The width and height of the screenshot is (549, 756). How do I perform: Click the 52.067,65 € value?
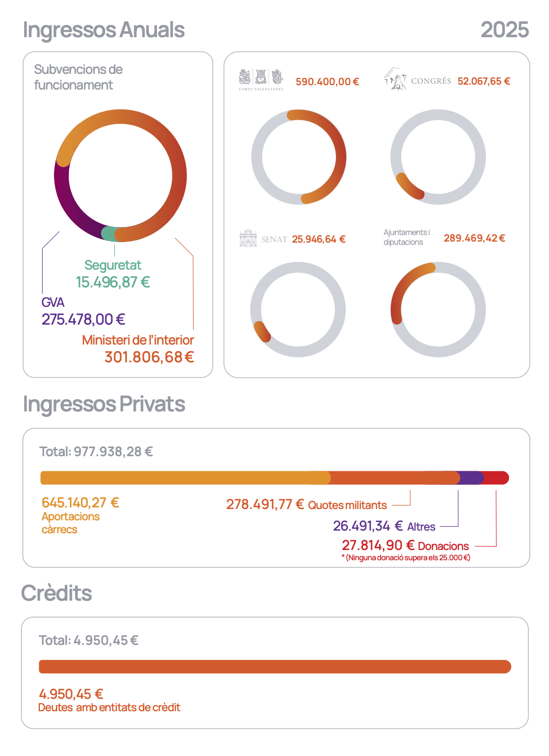click(x=484, y=81)
